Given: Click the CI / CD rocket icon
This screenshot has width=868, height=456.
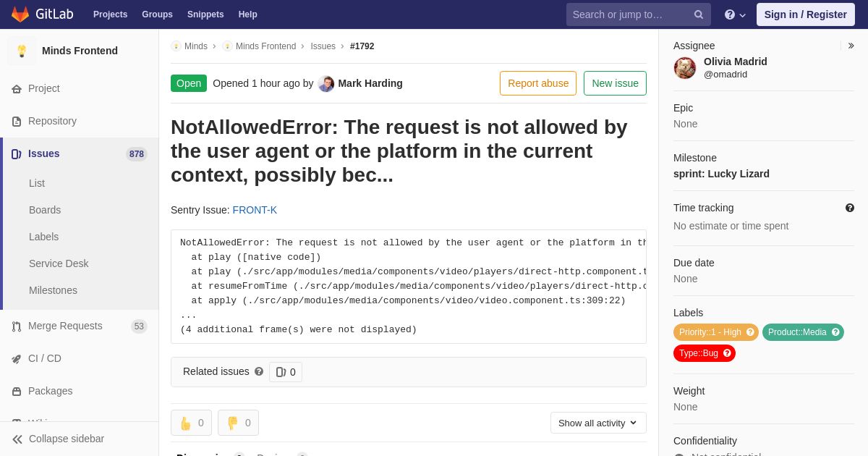Looking at the screenshot, I should point(17,359).
